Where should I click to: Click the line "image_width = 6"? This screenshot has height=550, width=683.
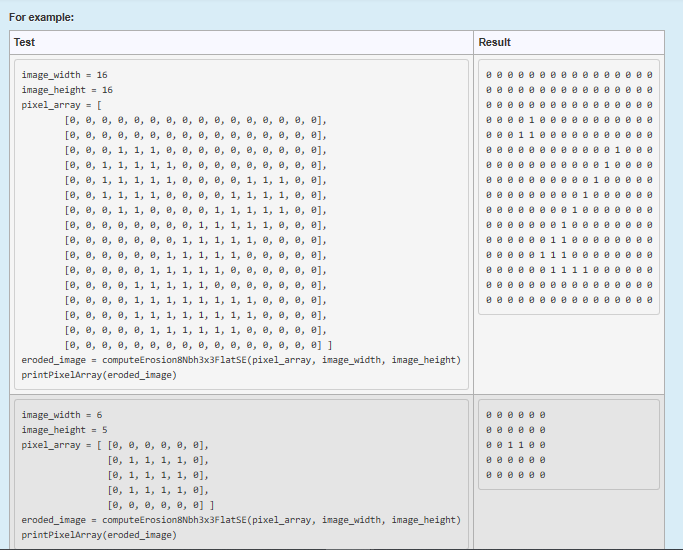pos(62,415)
